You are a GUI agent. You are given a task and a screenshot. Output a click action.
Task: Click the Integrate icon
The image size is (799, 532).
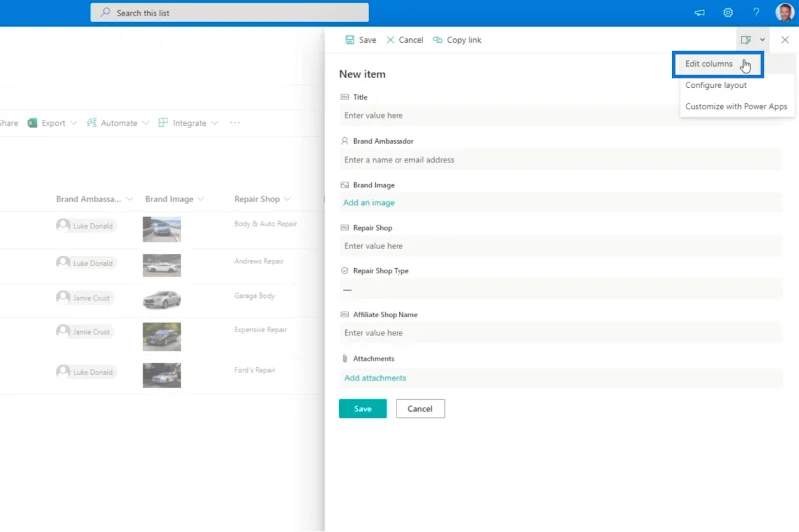[163, 123]
